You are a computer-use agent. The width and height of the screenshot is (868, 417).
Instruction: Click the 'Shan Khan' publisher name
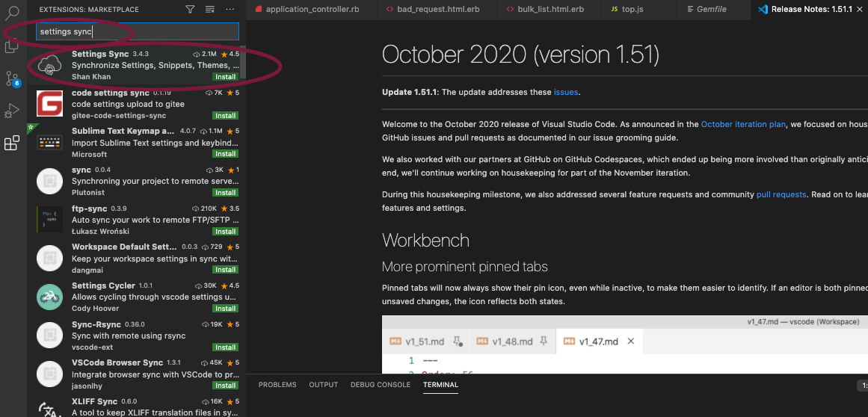click(91, 76)
